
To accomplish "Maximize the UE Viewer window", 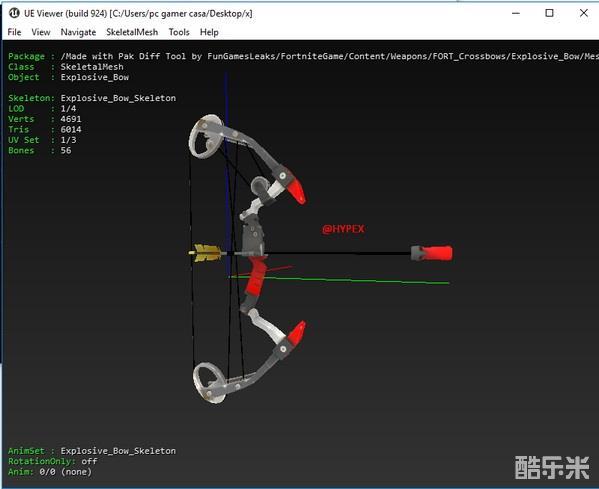I will tap(549, 13).
